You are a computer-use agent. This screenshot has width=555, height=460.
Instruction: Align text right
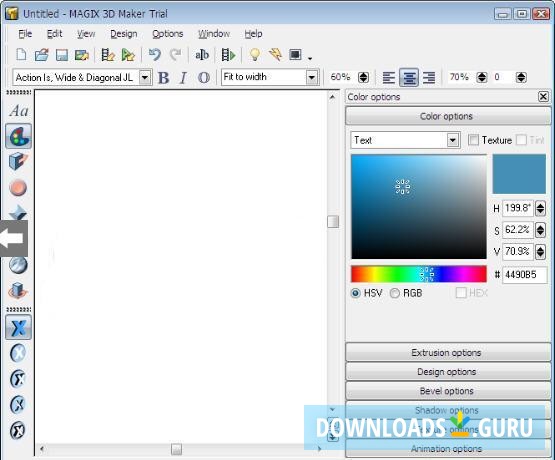click(x=429, y=77)
